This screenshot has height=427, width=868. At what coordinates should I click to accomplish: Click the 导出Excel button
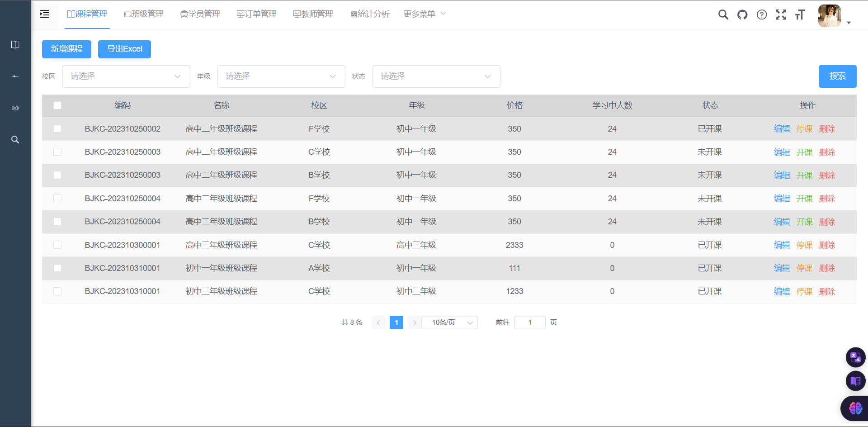tap(124, 49)
